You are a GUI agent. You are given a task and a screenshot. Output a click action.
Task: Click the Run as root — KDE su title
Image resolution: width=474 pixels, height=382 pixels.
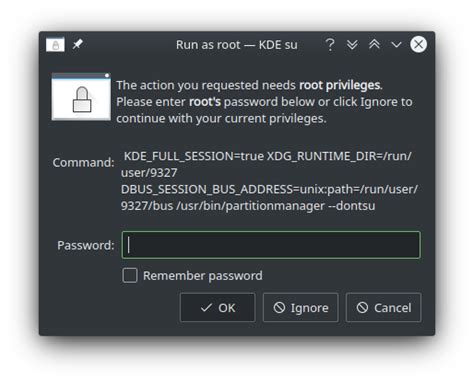[237, 45]
